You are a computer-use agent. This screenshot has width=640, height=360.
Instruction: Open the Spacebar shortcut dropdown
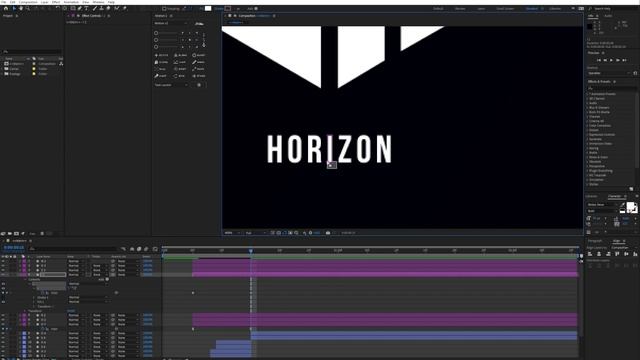tap(609, 73)
